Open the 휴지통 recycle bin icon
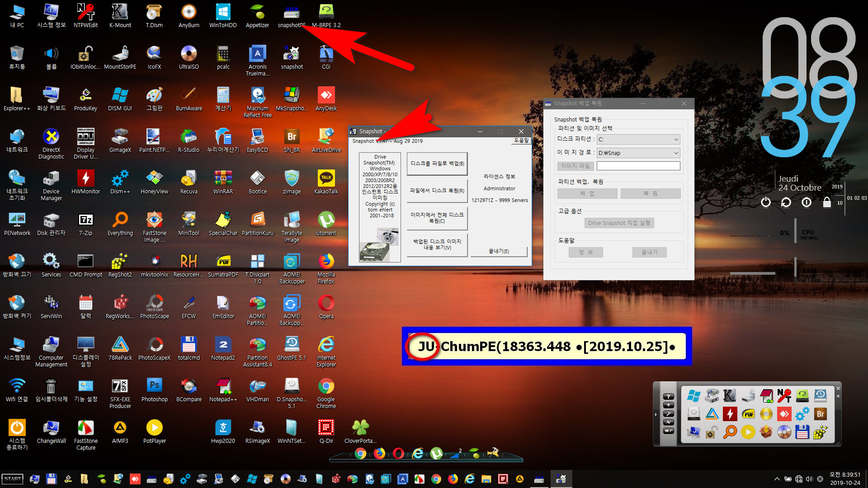Screen dimensions: 868x488 pos(17,57)
